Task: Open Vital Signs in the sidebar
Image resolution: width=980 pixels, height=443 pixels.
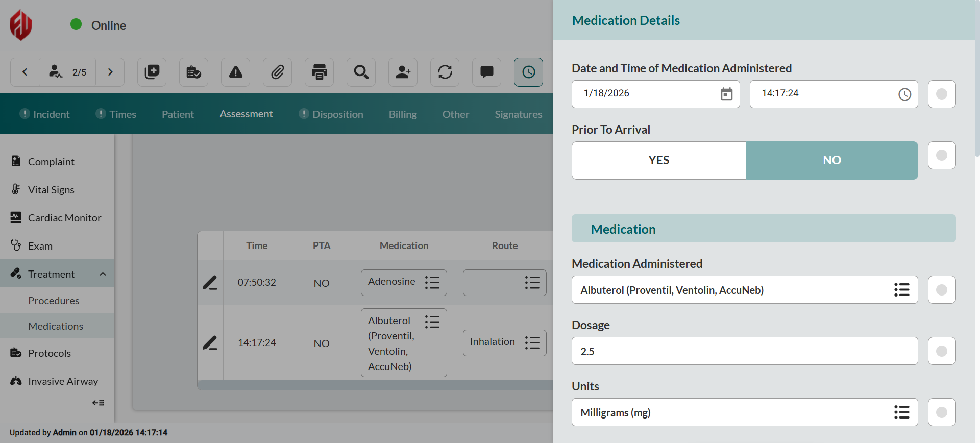Action: (x=57, y=190)
